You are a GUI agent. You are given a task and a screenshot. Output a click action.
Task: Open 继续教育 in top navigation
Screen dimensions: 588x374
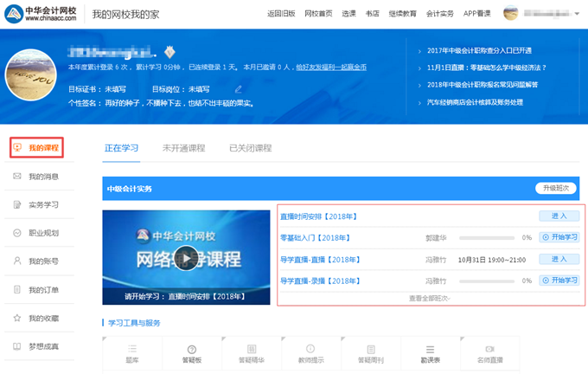point(402,14)
